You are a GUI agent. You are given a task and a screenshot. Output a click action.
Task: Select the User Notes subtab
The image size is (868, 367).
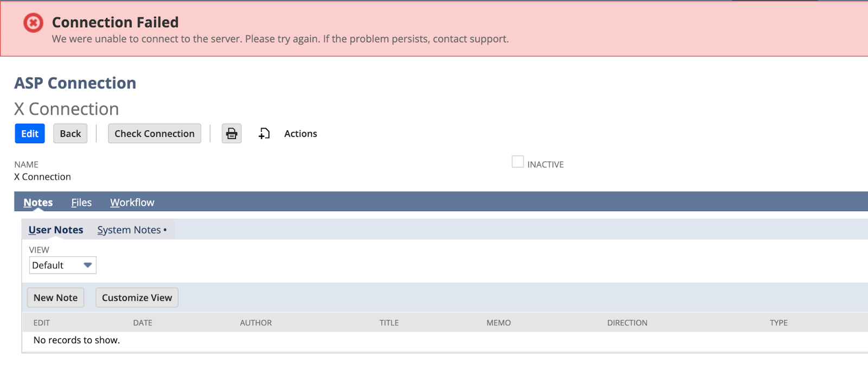tap(56, 230)
